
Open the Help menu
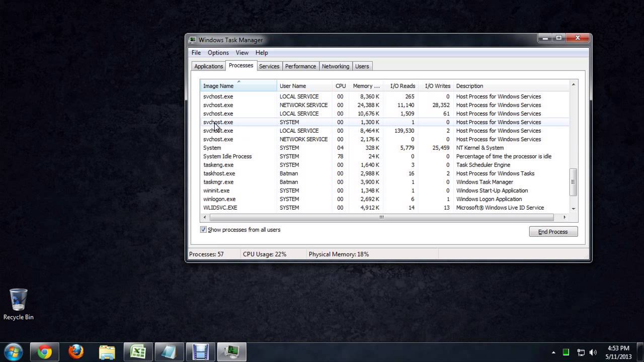click(262, 53)
